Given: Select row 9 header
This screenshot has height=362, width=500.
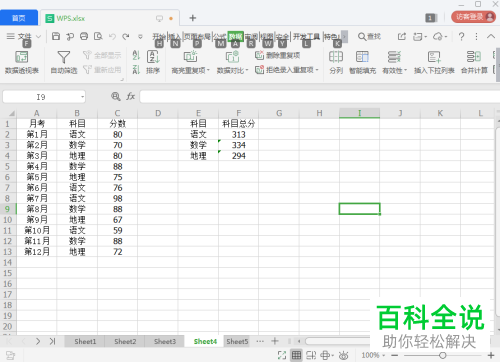Looking at the screenshot, I should pyautogui.click(x=8, y=209).
